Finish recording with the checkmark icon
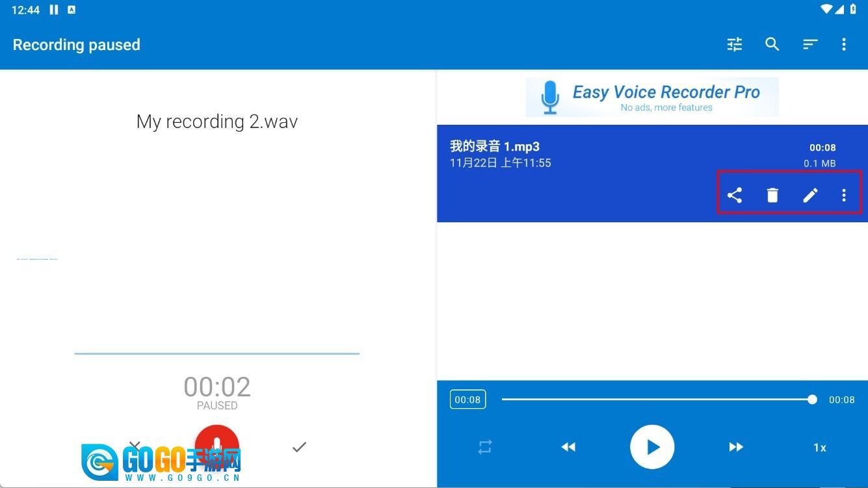This screenshot has width=868, height=488. pyautogui.click(x=299, y=447)
